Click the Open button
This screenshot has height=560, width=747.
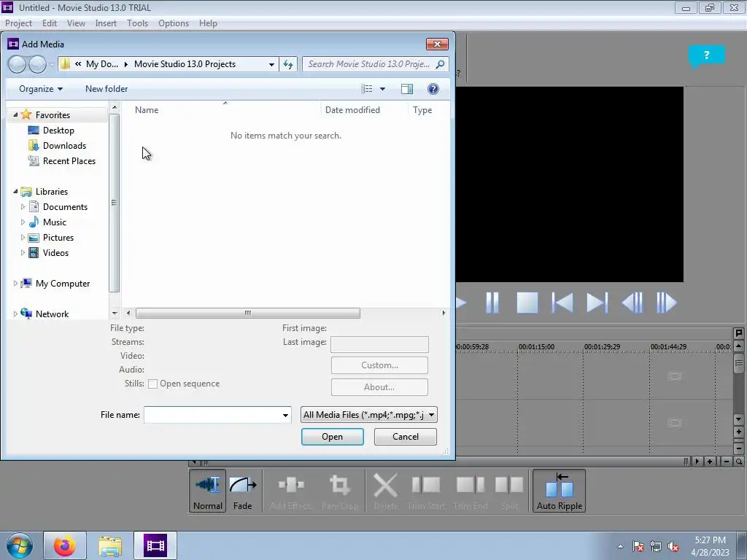click(333, 437)
